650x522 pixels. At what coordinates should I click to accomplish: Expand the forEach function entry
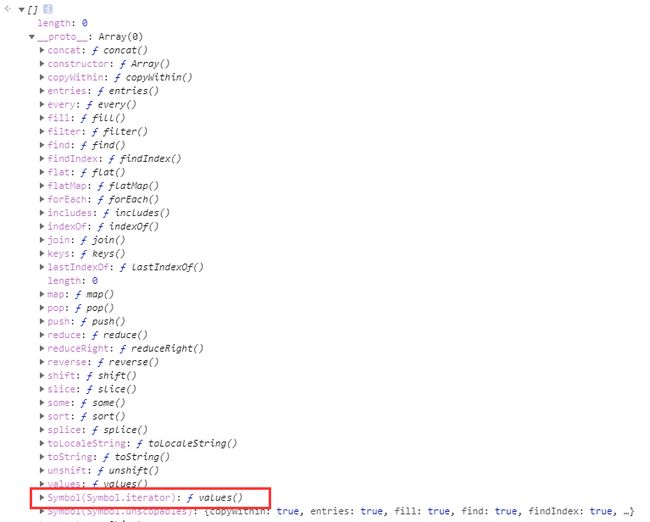click(x=42, y=199)
